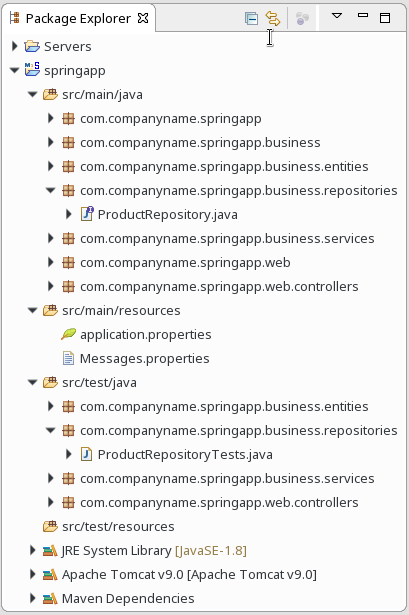Screen dimensions: 409x615
Task: Click the Collapse All toolbar icon
Action: coord(251,18)
